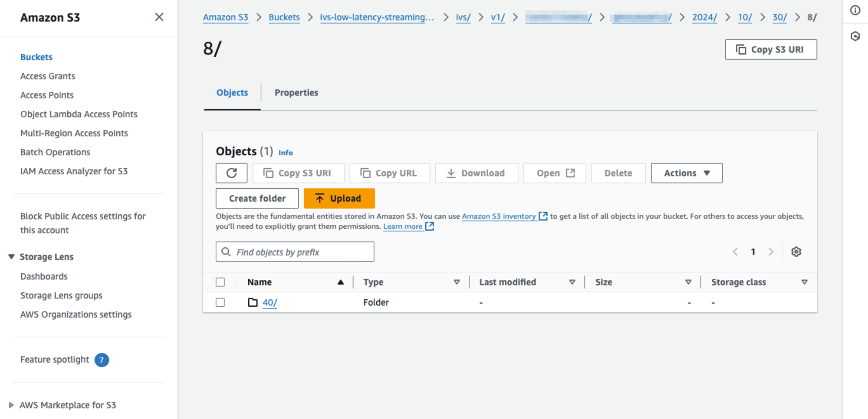868x419 pixels.
Task: Go to 10/ breadcrumb folder
Action: (x=745, y=17)
